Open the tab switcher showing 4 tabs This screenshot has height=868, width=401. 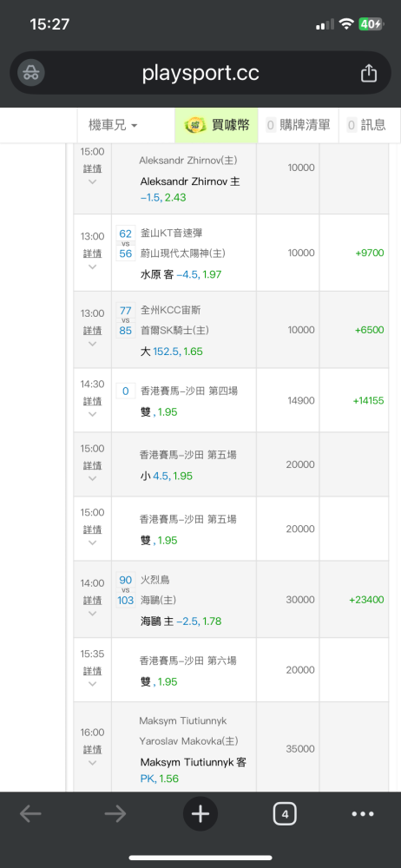coord(285,814)
